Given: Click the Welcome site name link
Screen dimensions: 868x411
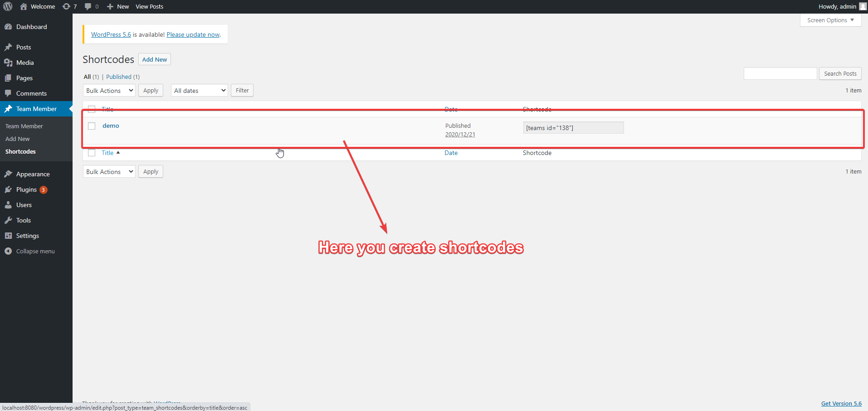Looking at the screenshot, I should pyautogui.click(x=43, y=6).
